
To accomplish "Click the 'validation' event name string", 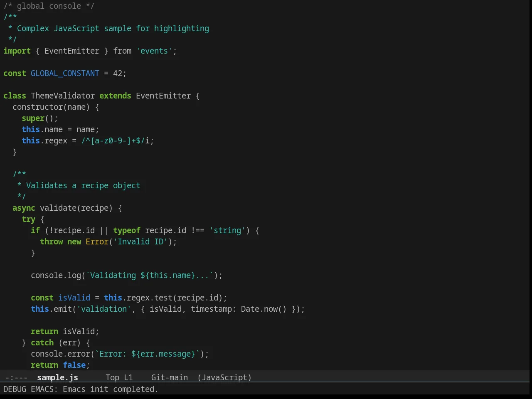I will [104, 309].
